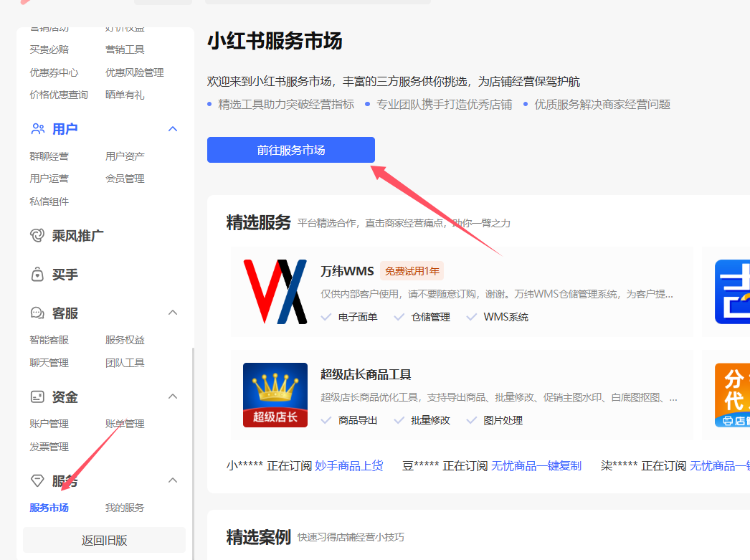Open 服务权益 menu item
Image resolution: width=750 pixels, height=560 pixels.
[x=125, y=340]
